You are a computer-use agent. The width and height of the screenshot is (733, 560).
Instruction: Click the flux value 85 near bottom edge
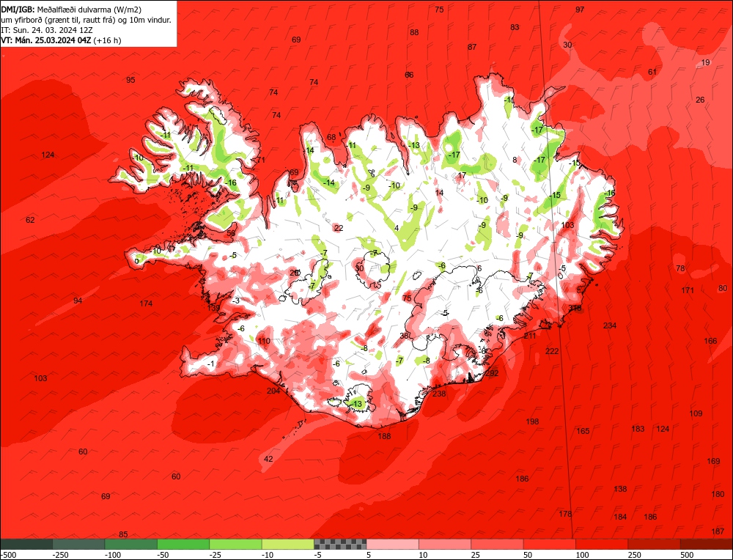tap(123, 534)
